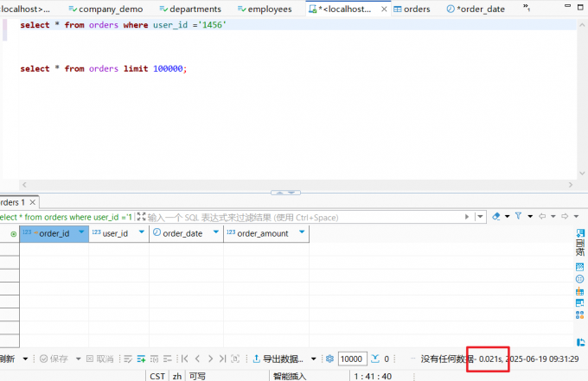Click the SQL filter expression field
This screenshot has width=588, height=381.
point(304,218)
